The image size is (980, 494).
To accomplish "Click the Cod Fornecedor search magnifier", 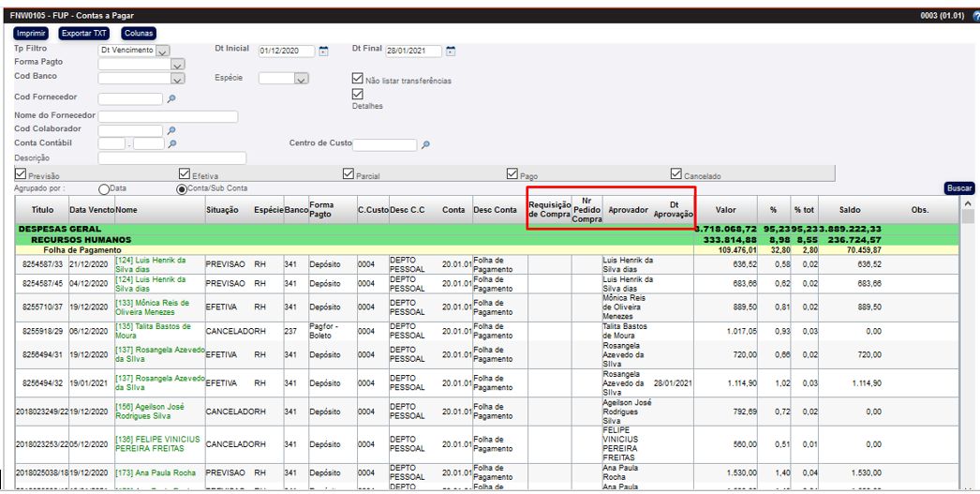I will (171, 98).
